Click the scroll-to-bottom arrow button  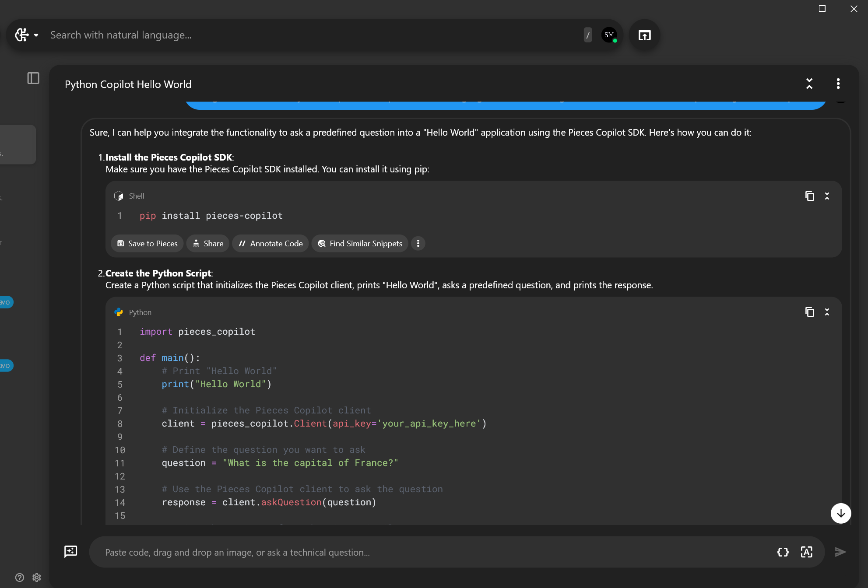coord(840,513)
